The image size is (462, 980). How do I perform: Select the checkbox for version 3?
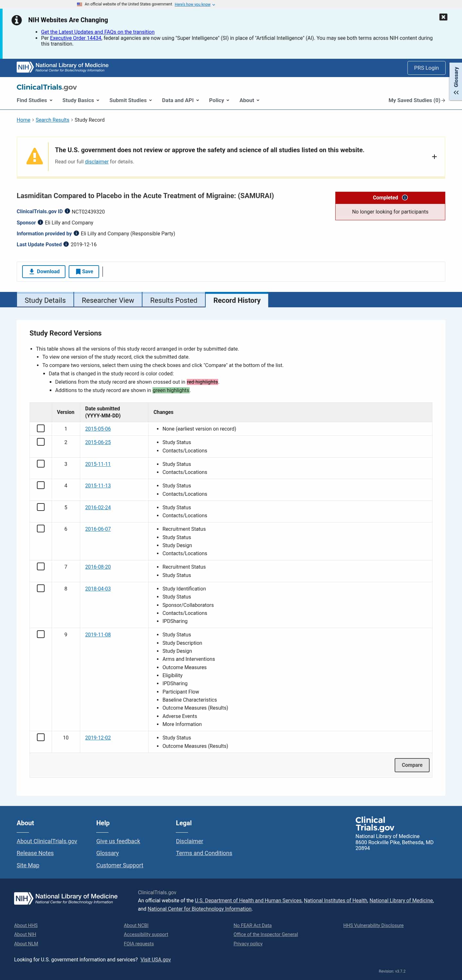(41, 464)
